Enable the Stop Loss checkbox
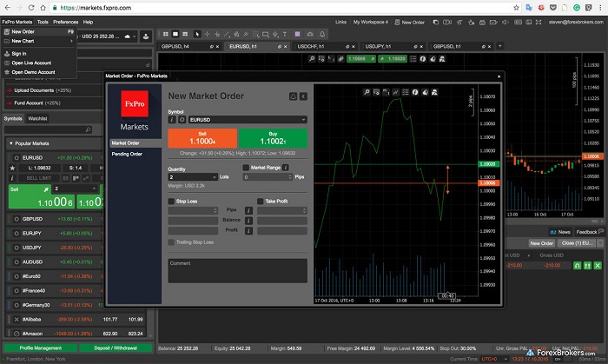 pyautogui.click(x=171, y=202)
